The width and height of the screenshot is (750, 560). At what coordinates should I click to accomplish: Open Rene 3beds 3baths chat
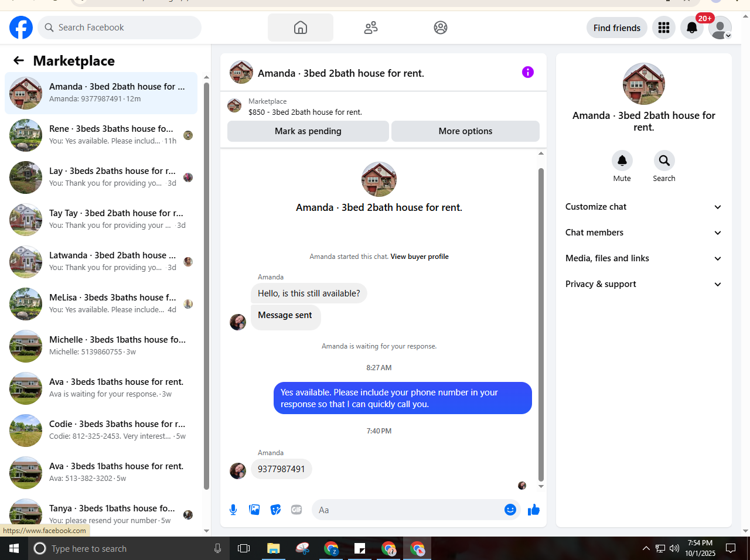101,135
